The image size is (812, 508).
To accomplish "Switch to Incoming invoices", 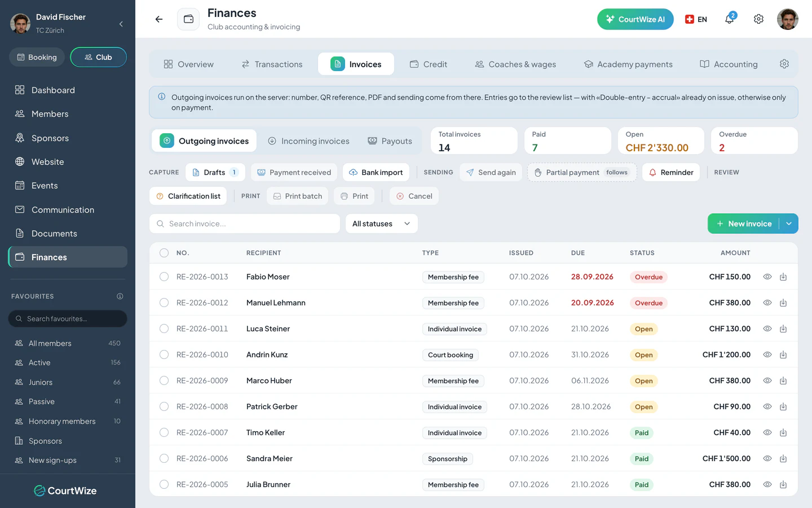I will click(308, 141).
